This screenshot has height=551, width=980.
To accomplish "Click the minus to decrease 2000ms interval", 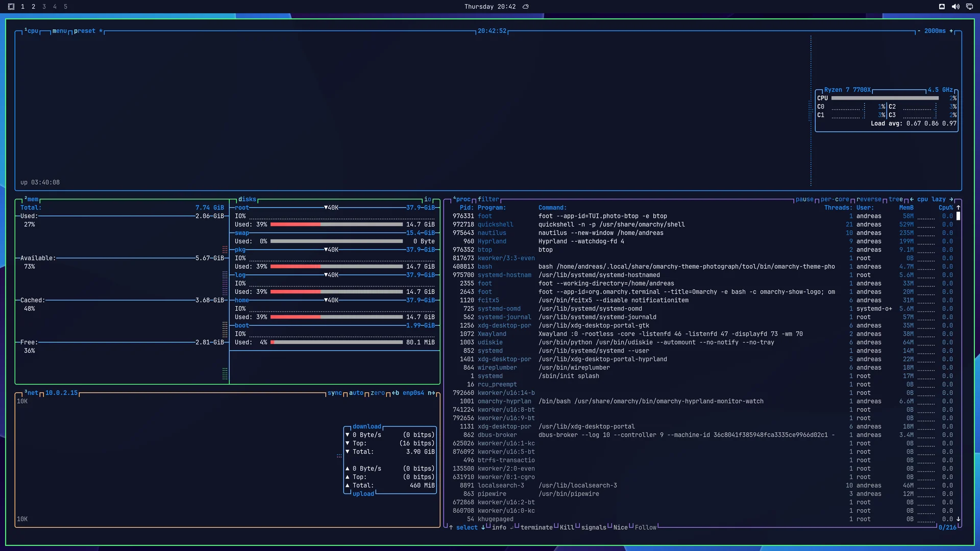I will (x=919, y=31).
